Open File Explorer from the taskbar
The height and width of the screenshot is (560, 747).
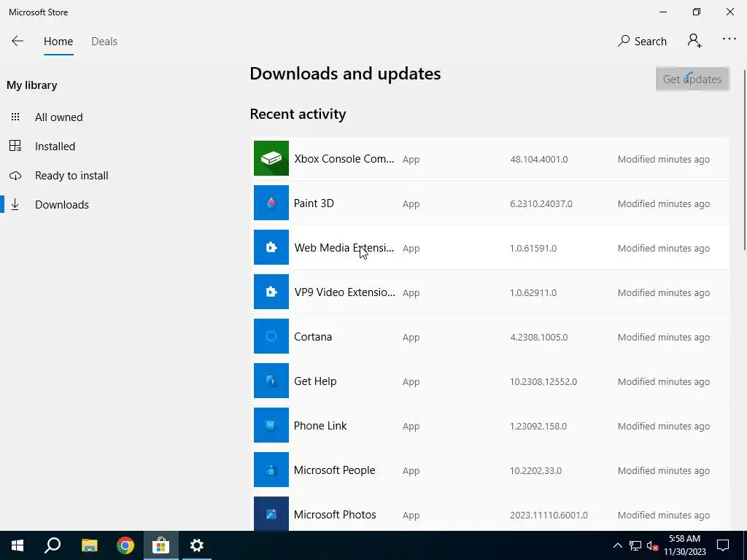coord(89,545)
